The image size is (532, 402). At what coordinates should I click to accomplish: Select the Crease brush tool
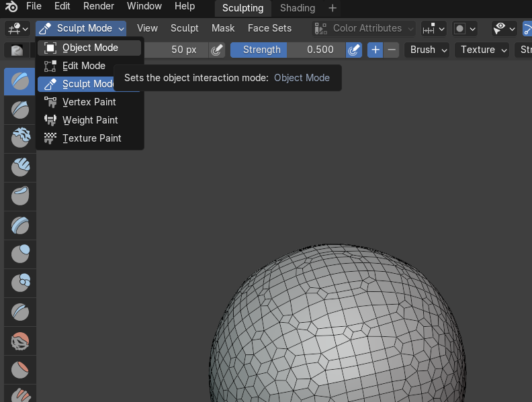point(20,312)
